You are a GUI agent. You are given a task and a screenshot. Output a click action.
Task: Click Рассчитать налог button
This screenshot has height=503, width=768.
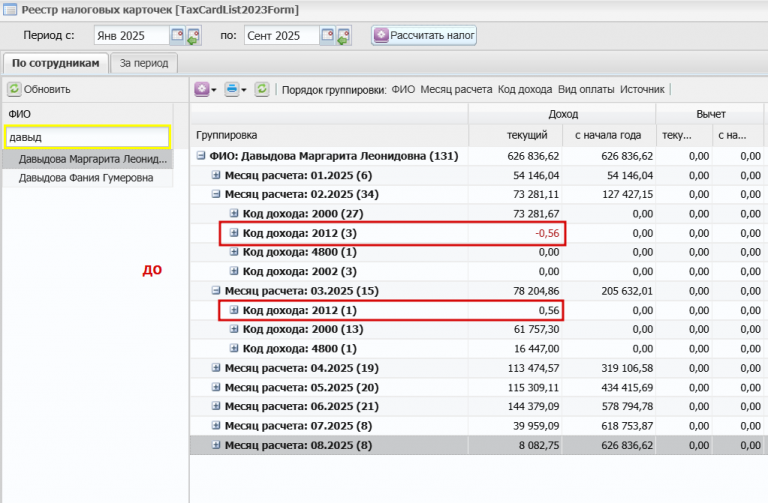click(424, 35)
